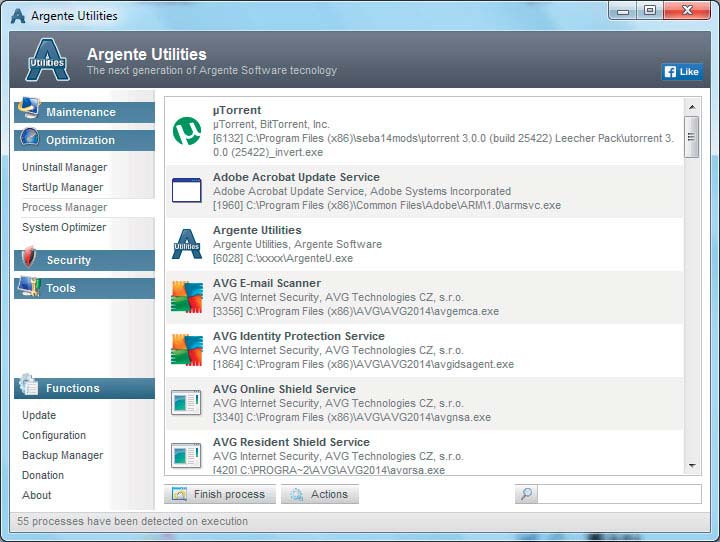This screenshot has width=720, height=542.
Task: Click the armsvc.exe path text
Action: tap(387, 205)
